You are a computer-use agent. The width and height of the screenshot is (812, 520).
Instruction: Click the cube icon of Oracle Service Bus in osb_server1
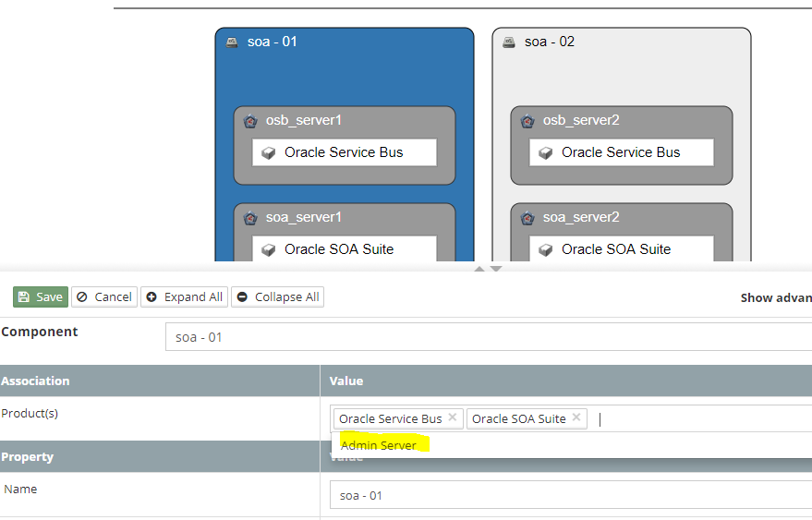[268, 152]
